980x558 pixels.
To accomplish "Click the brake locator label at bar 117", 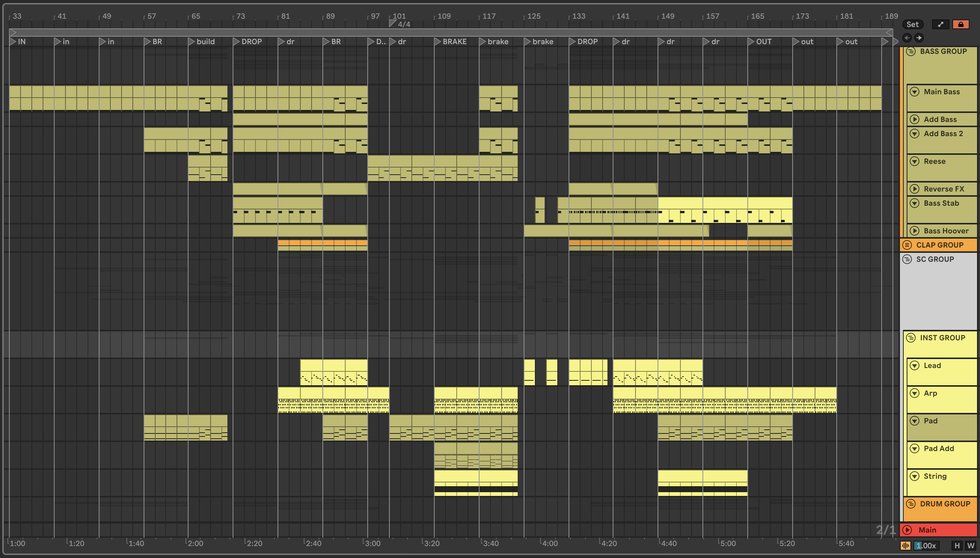I will click(498, 42).
